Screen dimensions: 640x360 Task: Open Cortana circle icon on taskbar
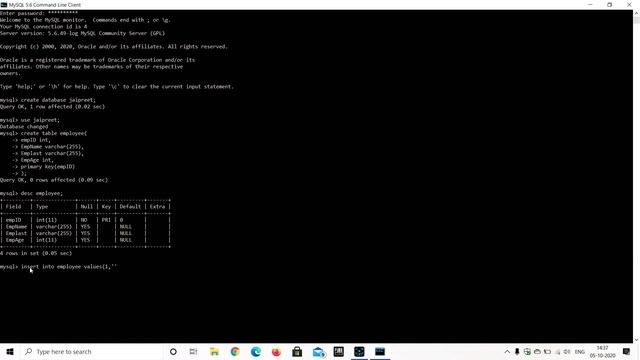[x=173, y=351]
